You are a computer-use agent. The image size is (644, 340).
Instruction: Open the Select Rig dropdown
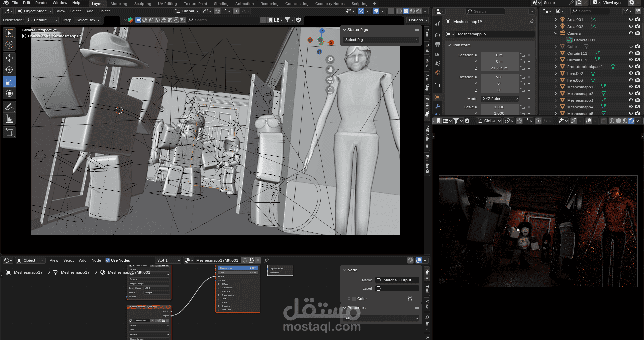[x=381, y=40]
